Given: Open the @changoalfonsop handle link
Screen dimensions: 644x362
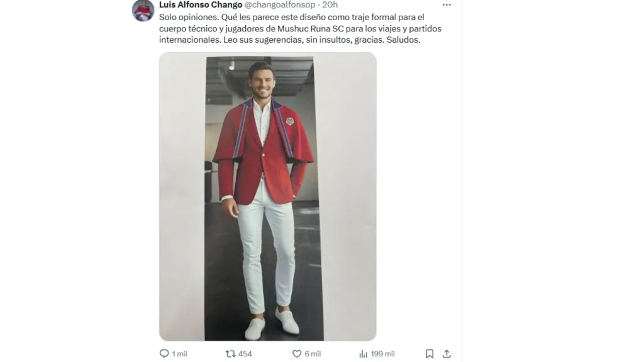Looking at the screenshot, I should pos(280,5).
